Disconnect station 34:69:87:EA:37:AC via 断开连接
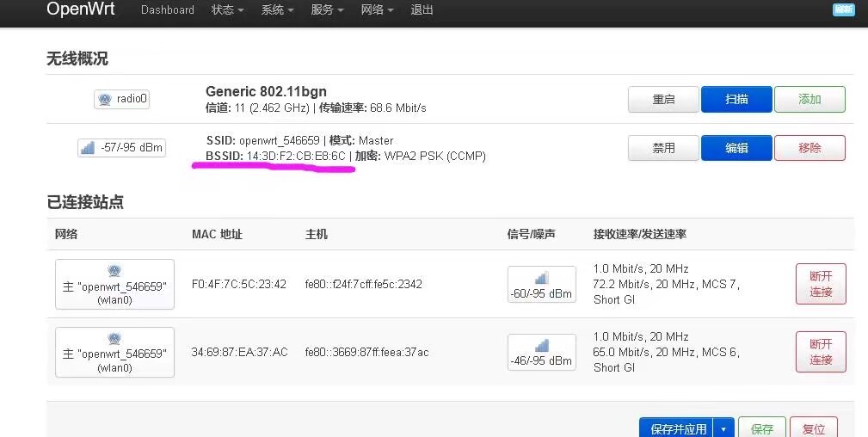 point(821,352)
